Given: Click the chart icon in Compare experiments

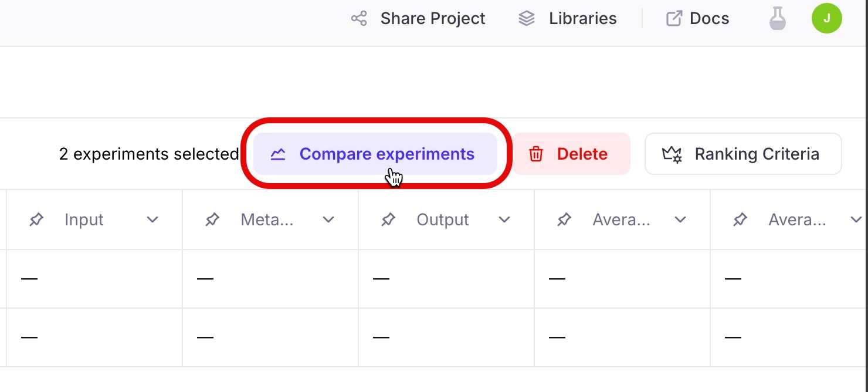Looking at the screenshot, I should pos(279,154).
